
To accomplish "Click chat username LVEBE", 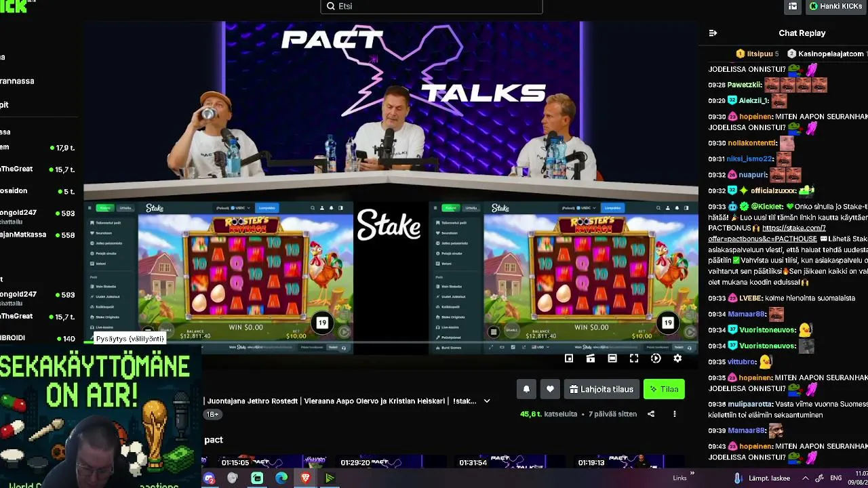I will (x=751, y=298).
